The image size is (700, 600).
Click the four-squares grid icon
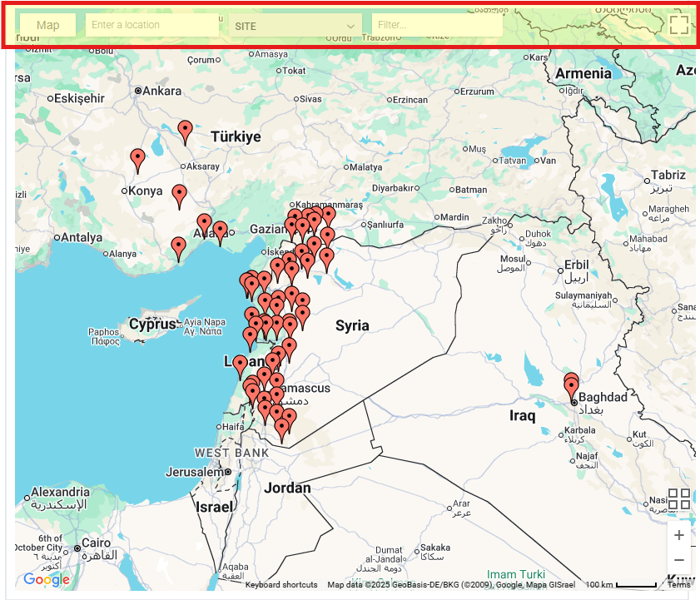[679, 498]
